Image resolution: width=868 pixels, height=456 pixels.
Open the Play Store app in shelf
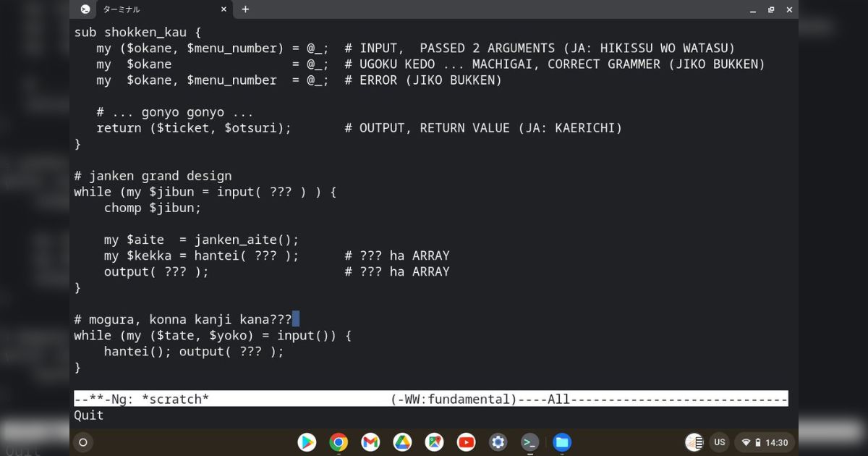(307, 442)
